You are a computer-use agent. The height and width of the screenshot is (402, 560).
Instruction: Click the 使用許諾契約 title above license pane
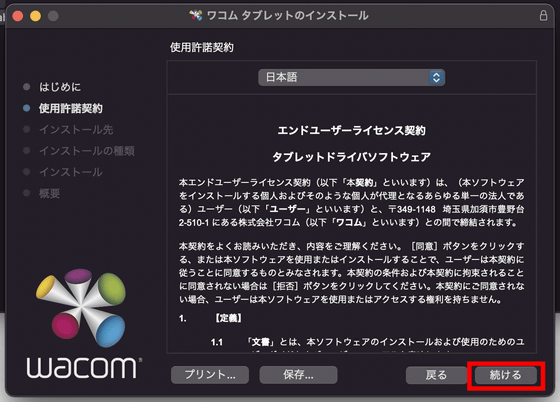click(x=202, y=47)
